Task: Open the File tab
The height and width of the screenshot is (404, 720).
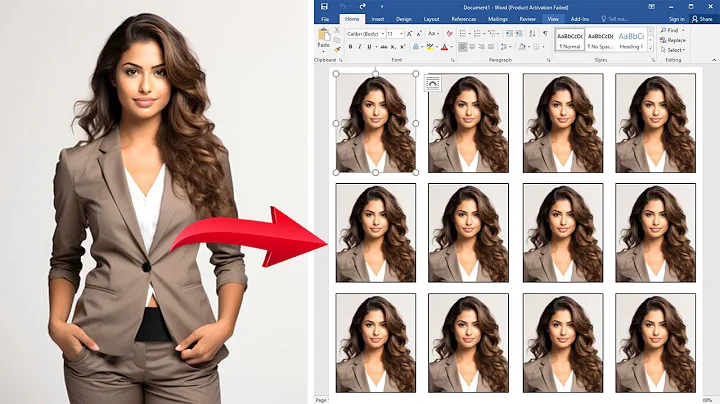Action: (326, 19)
